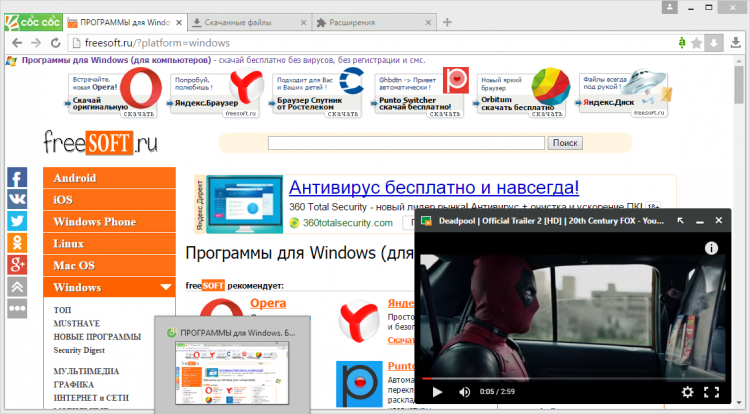Screen dimensions: 750x414
Task: Play the Deadpool trailer video
Action: click(x=437, y=392)
